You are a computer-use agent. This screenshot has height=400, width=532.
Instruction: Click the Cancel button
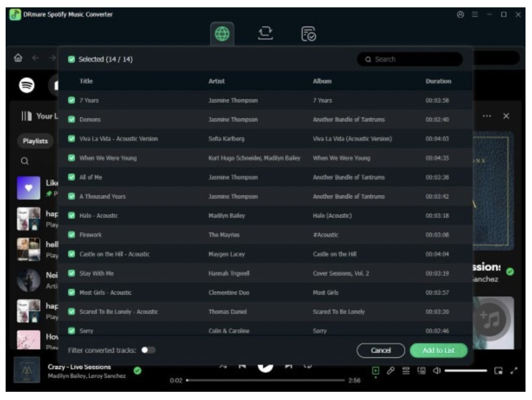[381, 351]
